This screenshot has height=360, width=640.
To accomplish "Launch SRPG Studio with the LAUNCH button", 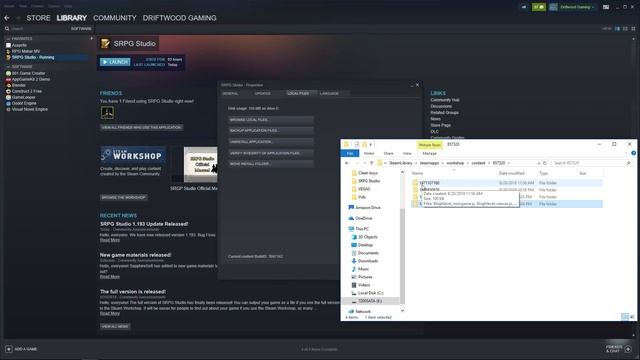I will point(115,62).
